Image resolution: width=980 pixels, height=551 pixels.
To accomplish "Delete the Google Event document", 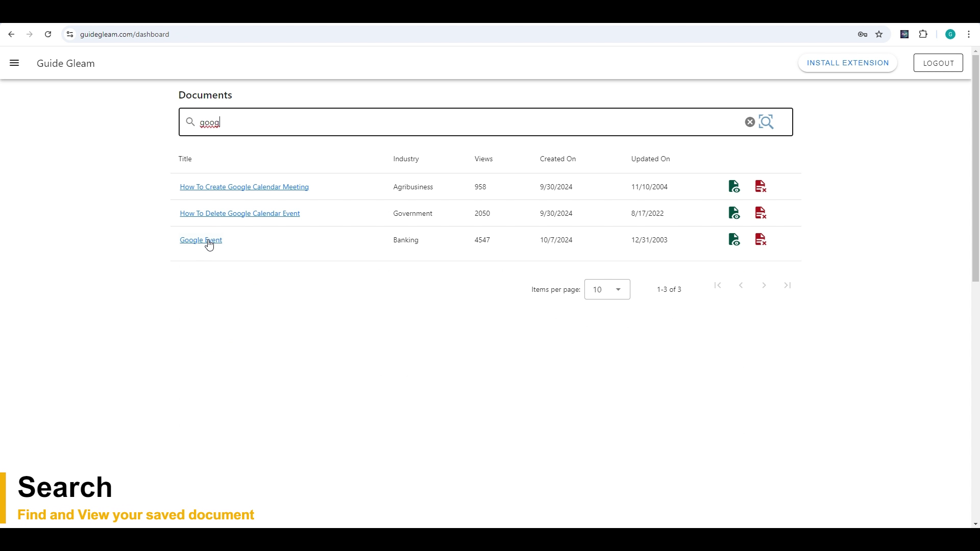I will click(x=761, y=240).
